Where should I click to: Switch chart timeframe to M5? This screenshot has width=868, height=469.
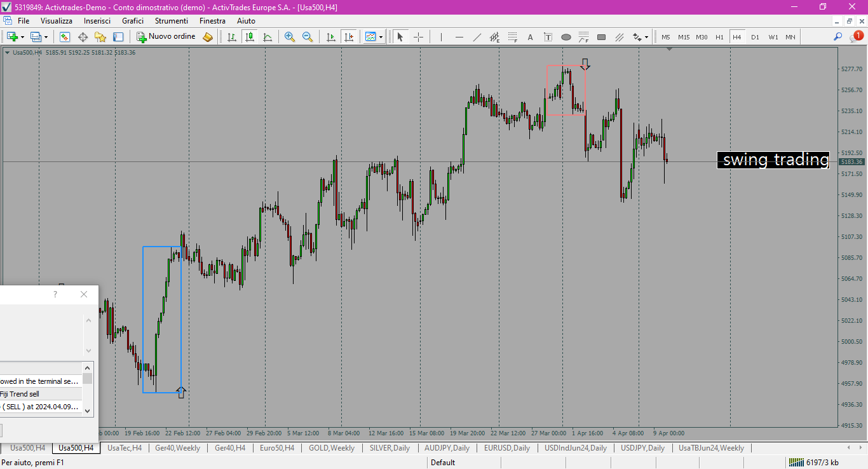click(x=666, y=37)
